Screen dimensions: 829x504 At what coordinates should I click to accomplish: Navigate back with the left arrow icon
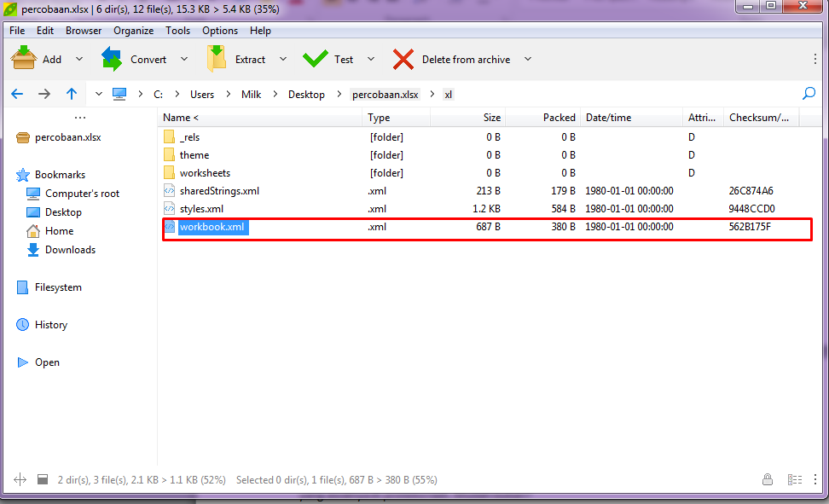pos(16,94)
